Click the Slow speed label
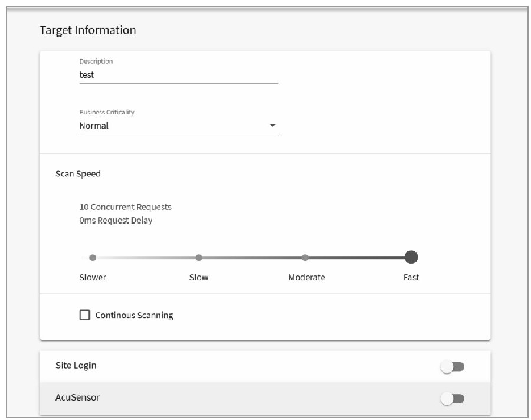This screenshot has height=420, width=531. click(x=199, y=277)
